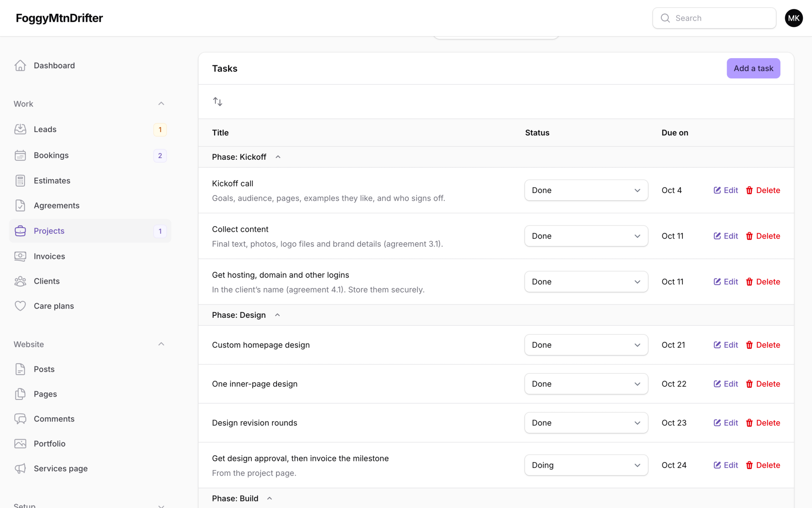The image size is (812, 508).
Task: Change the Doing status for design approval task
Action: pyautogui.click(x=586, y=465)
